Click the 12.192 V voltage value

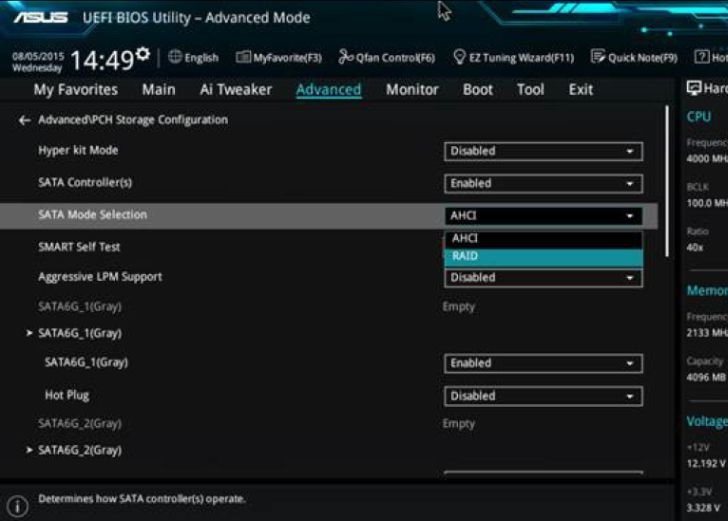706,464
